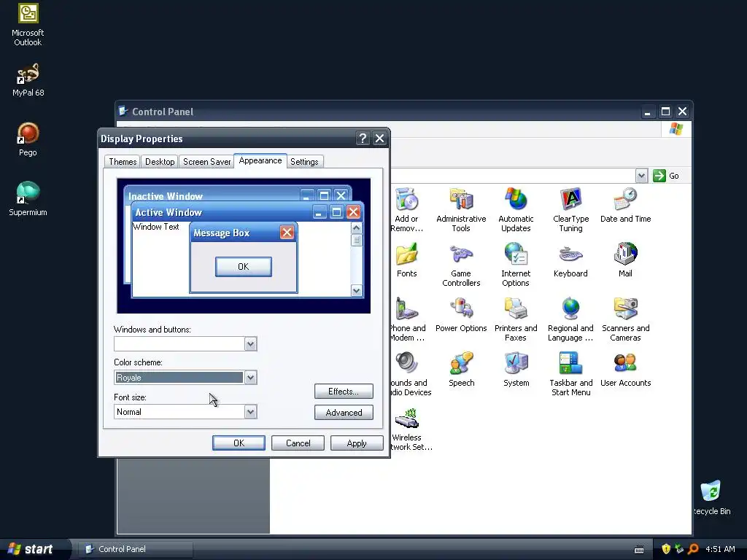Screen dimensions: 747x560
Task: Select Supermium desktop shortcut
Action: [28, 199]
